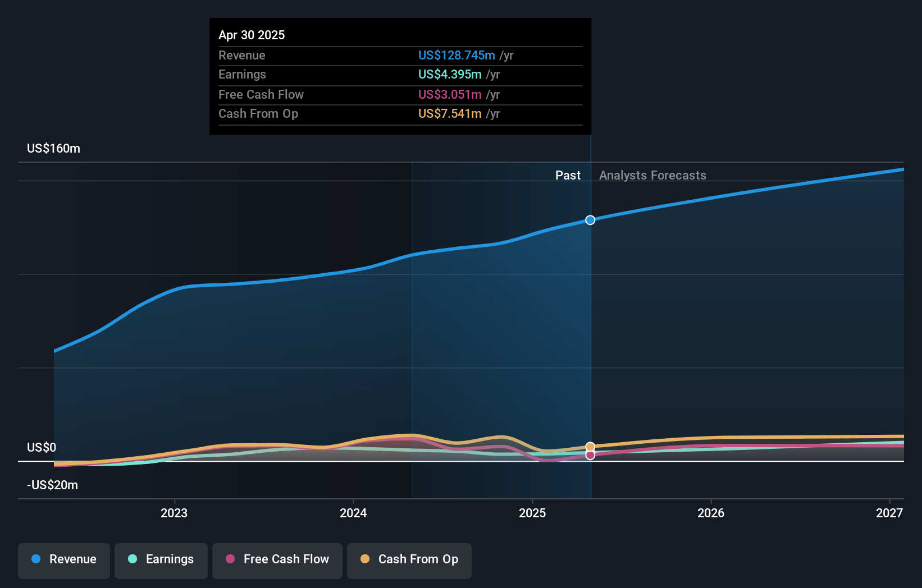Image resolution: width=922 pixels, height=588 pixels.
Task: Click the Earnings row label in tooltip
Action: tap(242, 75)
